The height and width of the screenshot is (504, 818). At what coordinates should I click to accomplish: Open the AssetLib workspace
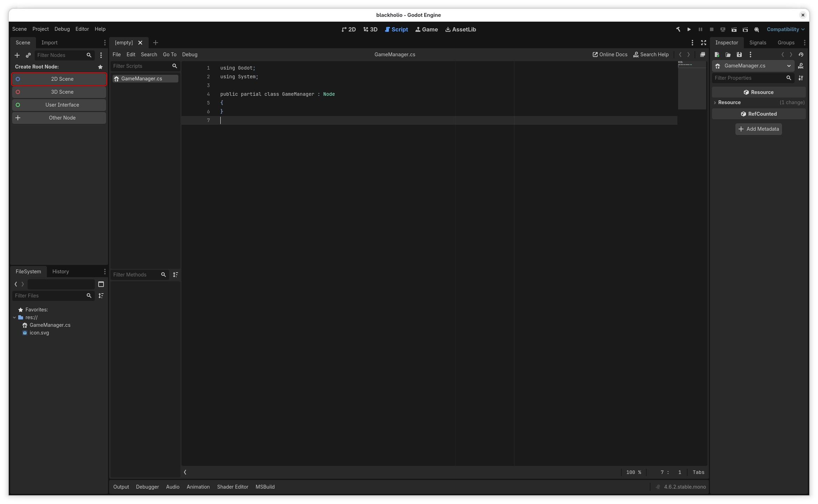pyautogui.click(x=460, y=29)
